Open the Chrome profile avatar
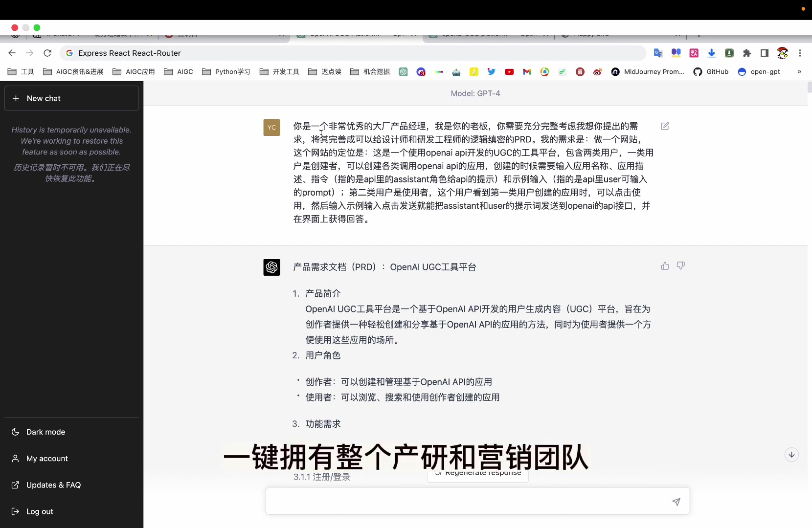The image size is (812, 528). pyautogui.click(x=783, y=53)
